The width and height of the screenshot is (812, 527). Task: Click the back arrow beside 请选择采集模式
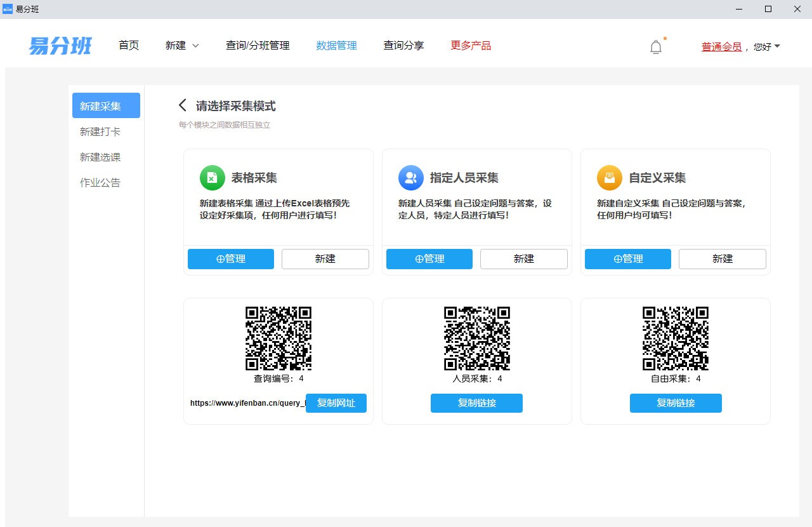[183, 105]
